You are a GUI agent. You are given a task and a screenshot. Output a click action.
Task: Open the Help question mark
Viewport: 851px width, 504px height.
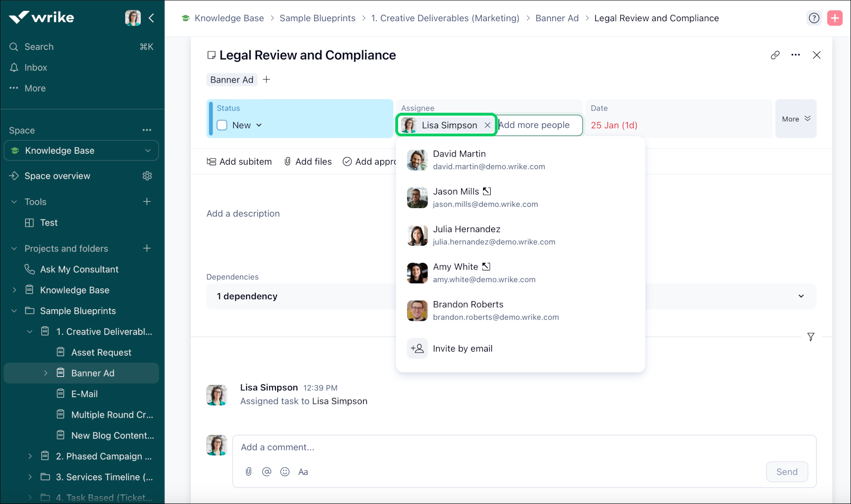pos(814,18)
